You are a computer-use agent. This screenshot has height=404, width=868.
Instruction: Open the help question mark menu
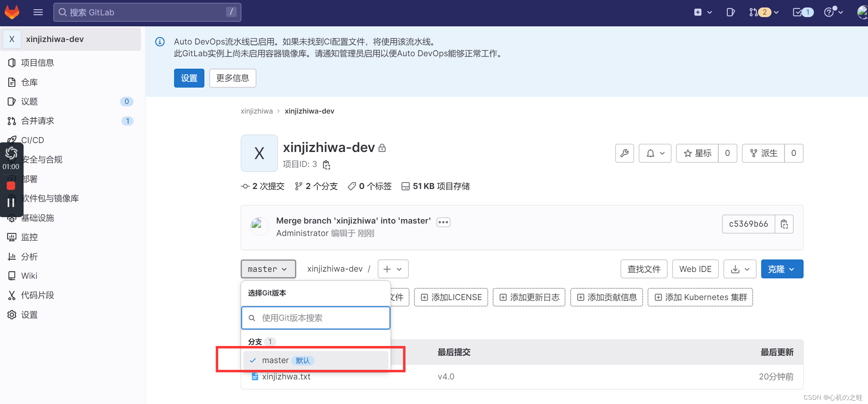[833, 12]
